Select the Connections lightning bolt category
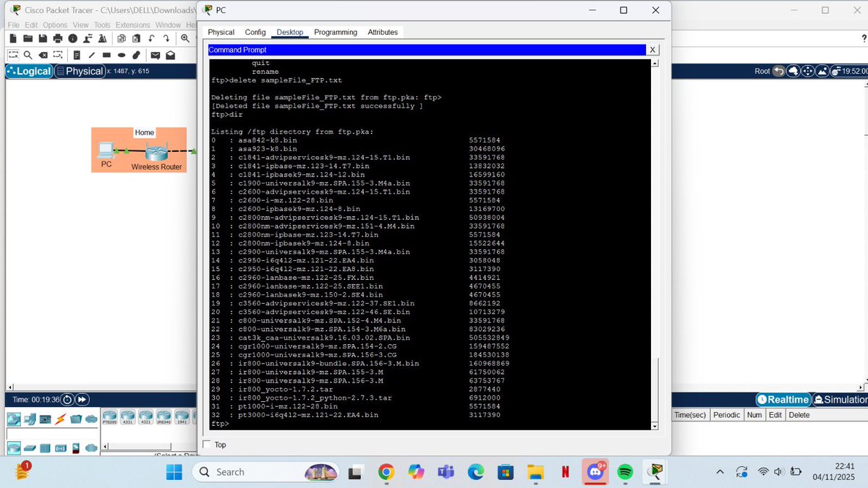 pos(60,419)
